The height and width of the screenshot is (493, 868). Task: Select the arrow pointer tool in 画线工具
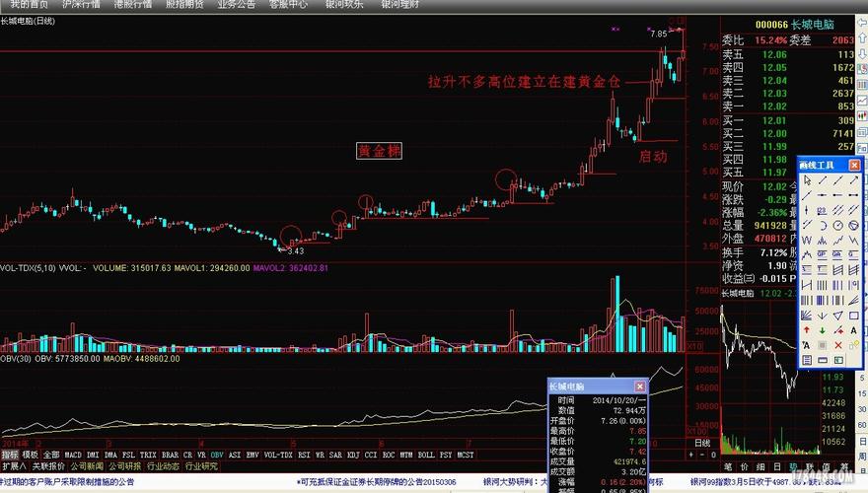[x=807, y=180]
